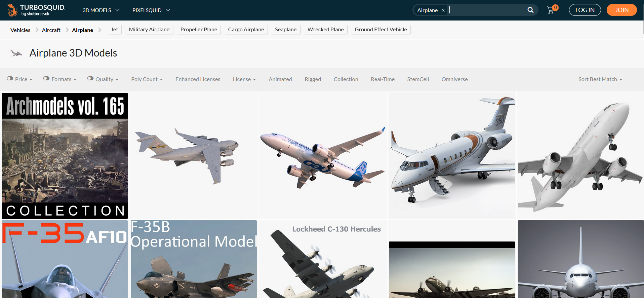The image size is (644, 298).
Task: Open Sort Best Match dropdown
Action: [600, 79]
